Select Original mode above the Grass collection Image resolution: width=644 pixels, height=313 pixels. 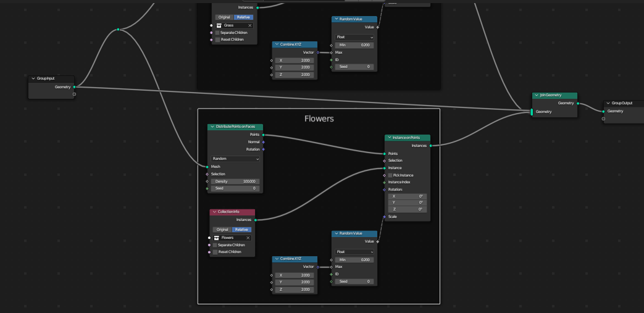[224, 17]
